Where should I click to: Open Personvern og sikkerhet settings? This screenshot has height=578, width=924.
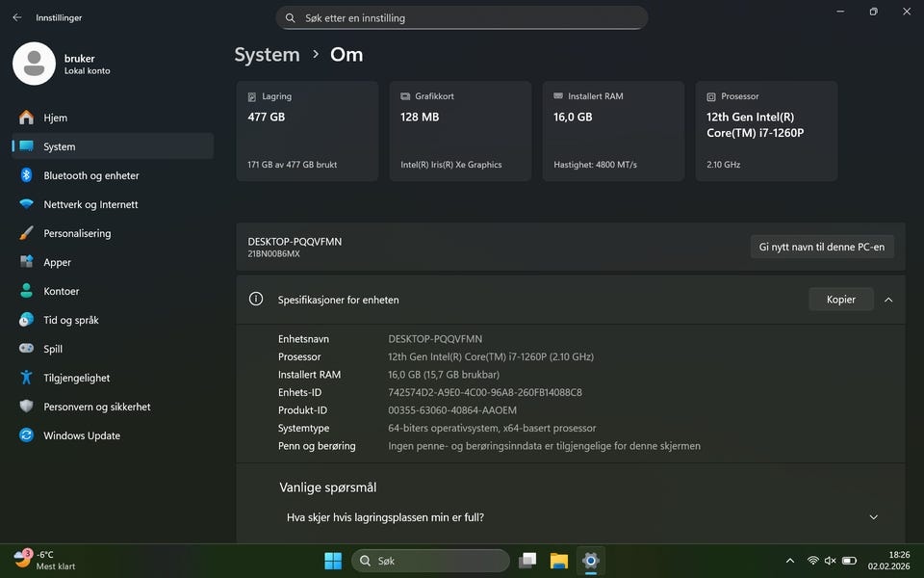113,407
